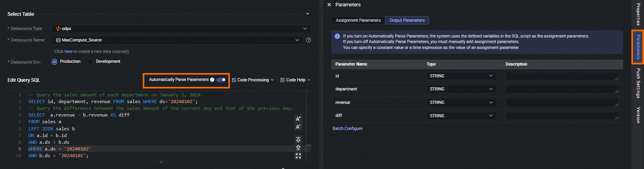Collapse the Select Table section

(308, 14)
